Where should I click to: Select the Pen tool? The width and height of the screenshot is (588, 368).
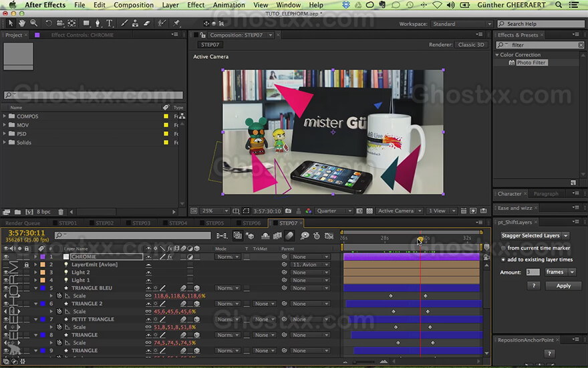pyautogui.click(x=98, y=23)
